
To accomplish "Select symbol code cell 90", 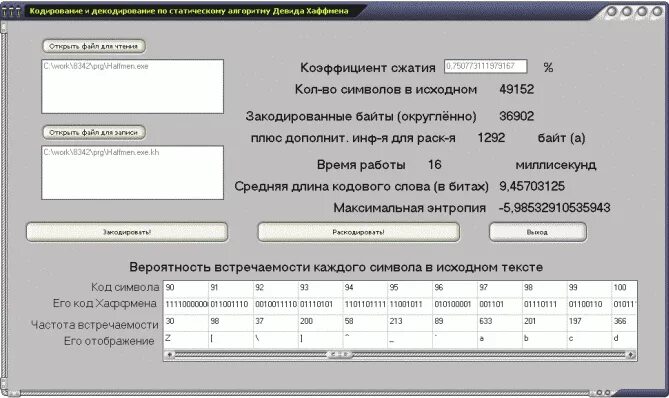I will click(186, 288).
